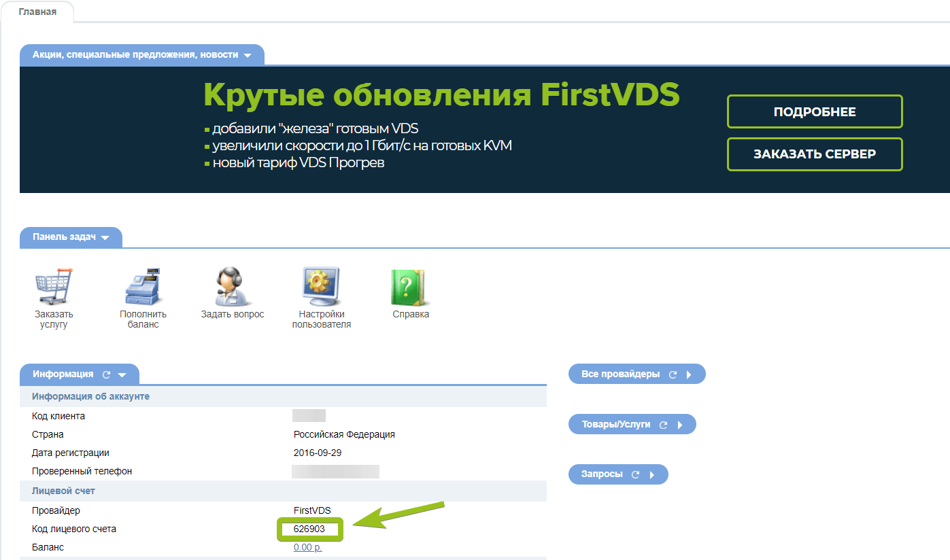The image size is (950, 560).
Task: Refresh the Информация panel
Action: 106,374
